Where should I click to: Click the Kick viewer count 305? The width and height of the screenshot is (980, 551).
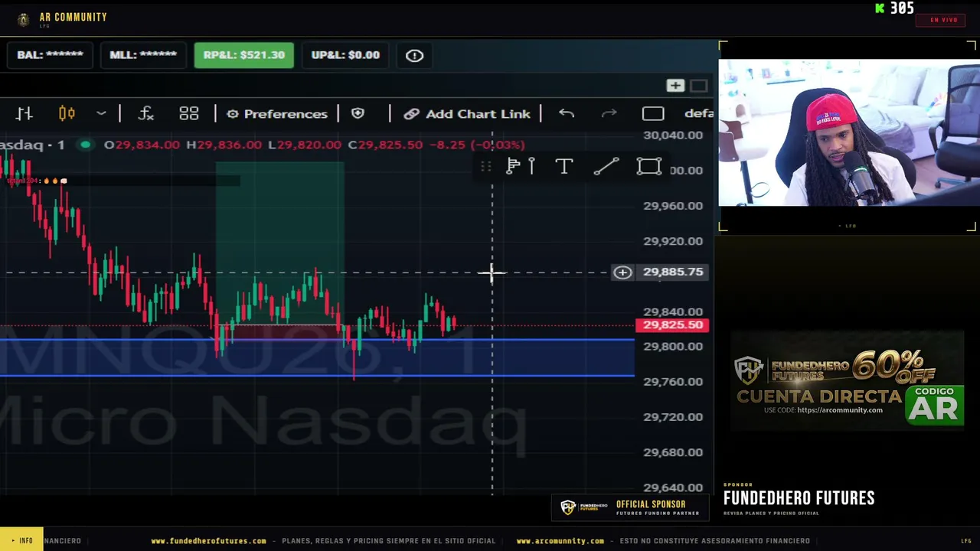(895, 8)
